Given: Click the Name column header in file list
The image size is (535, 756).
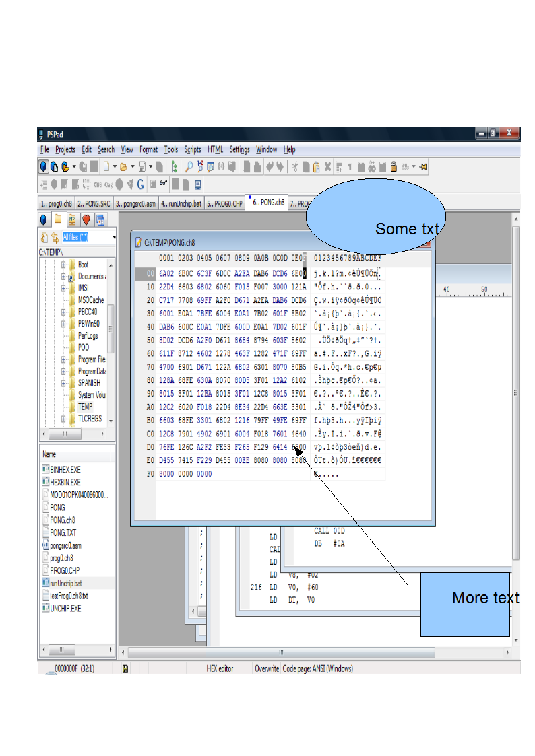Looking at the screenshot, I should click(75, 454).
